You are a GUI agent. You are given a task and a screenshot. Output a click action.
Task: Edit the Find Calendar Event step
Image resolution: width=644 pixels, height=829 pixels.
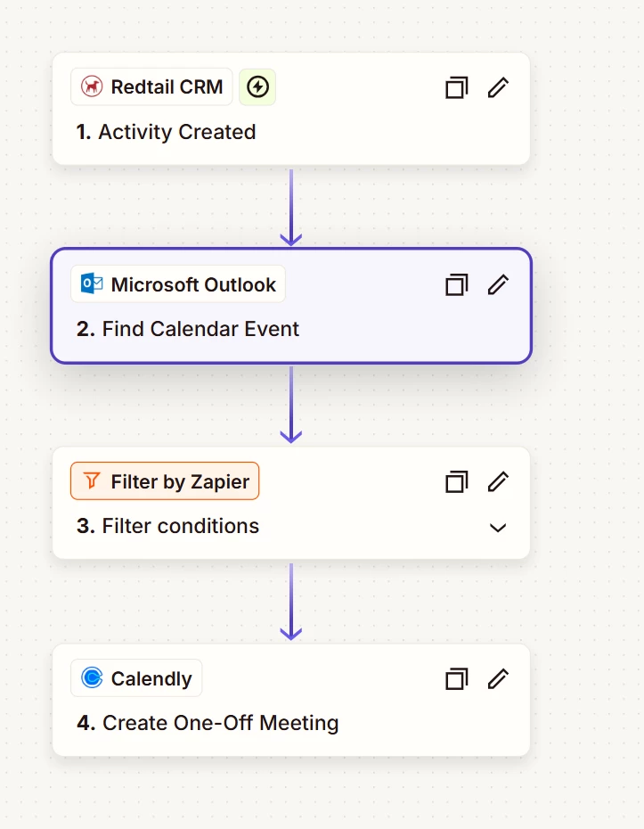point(498,284)
